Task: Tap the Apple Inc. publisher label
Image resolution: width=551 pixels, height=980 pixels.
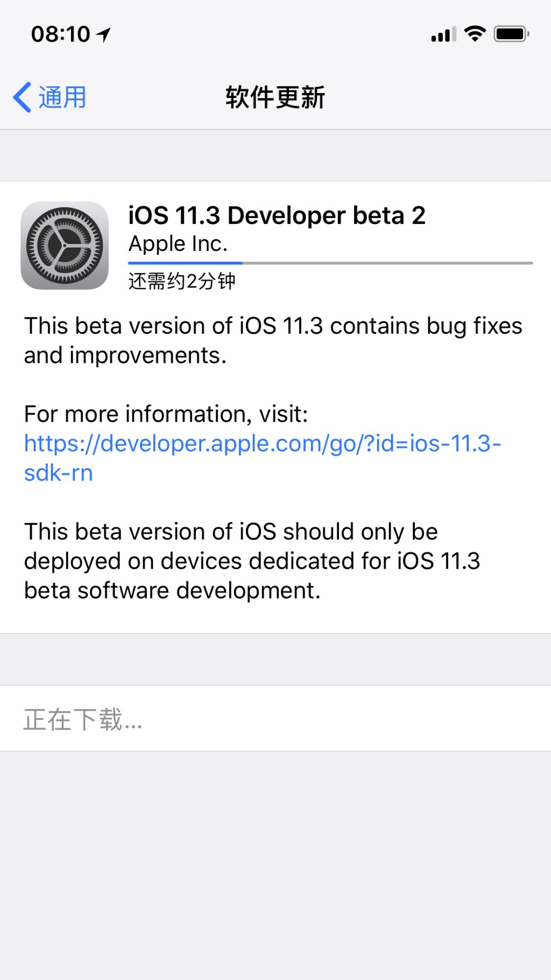Action: click(178, 244)
